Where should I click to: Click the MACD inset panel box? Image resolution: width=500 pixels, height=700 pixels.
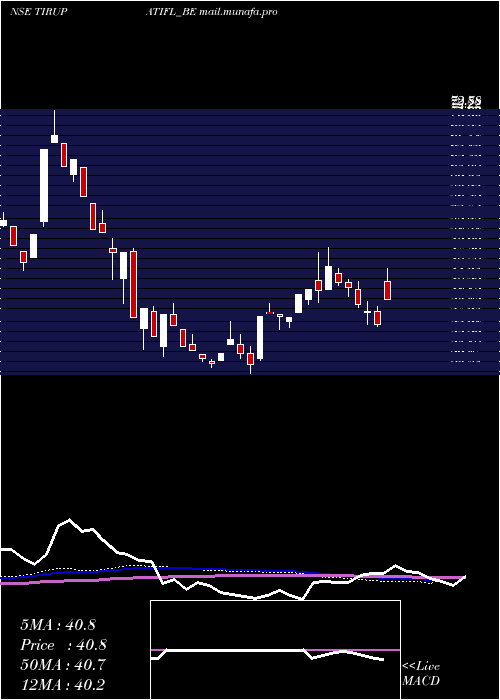[275, 650]
